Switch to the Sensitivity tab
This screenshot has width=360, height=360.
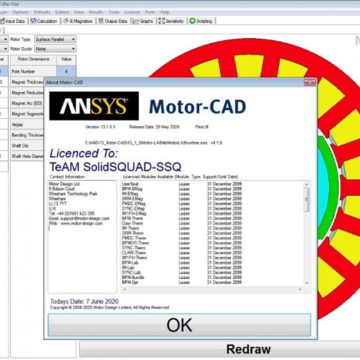pos(172,21)
